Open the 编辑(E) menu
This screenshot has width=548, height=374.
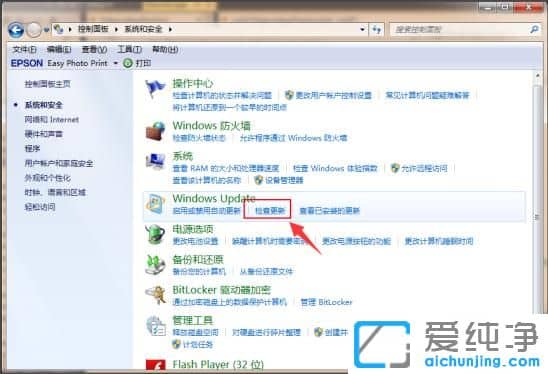(x=59, y=50)
